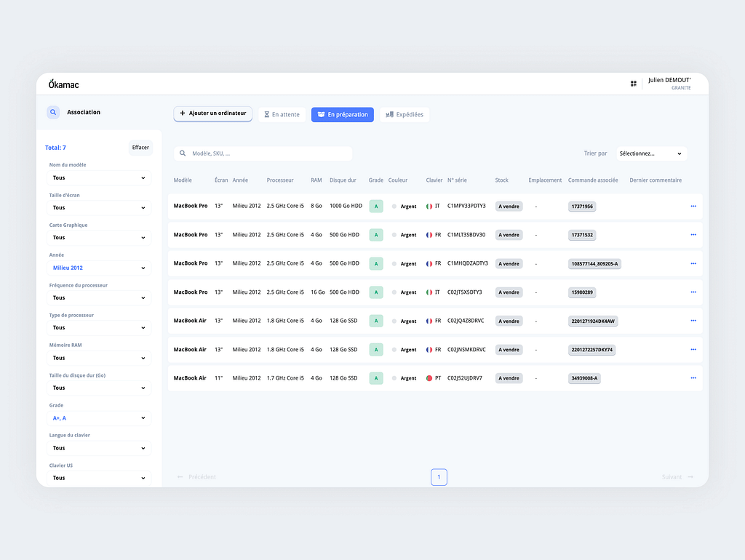
Task: Open the three-dot menu for MacBook Air 11"
Action: (x=693, y=378)
